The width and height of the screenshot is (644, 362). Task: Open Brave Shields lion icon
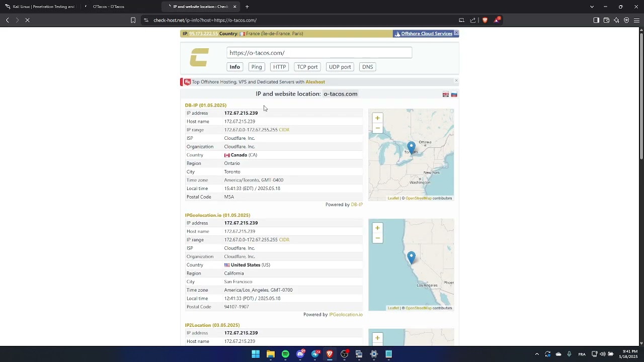point(485,20)
